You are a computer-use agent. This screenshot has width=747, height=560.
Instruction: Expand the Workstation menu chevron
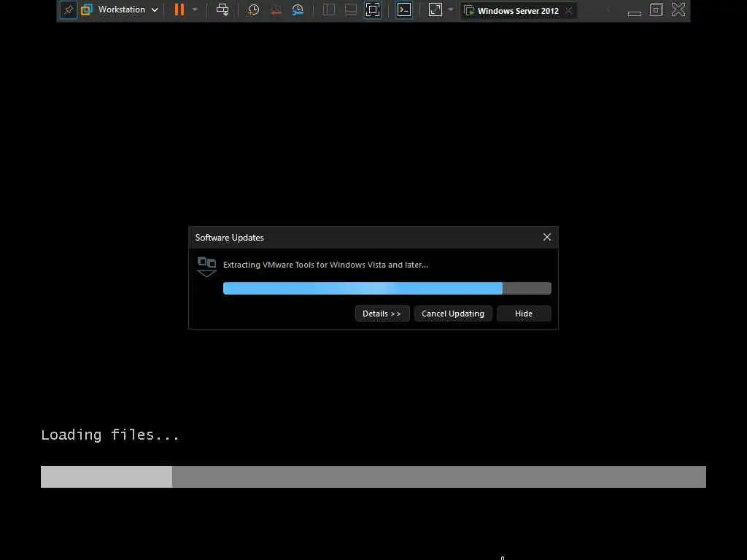tap(155, 10)
